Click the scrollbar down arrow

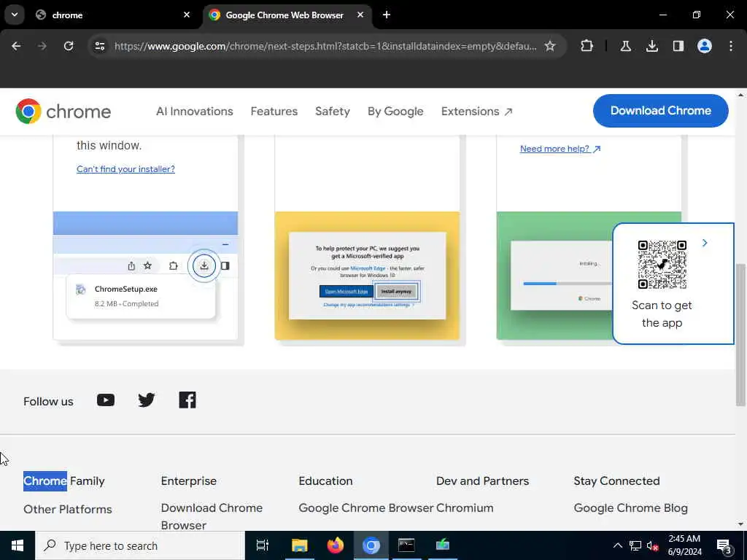[741, 524]
